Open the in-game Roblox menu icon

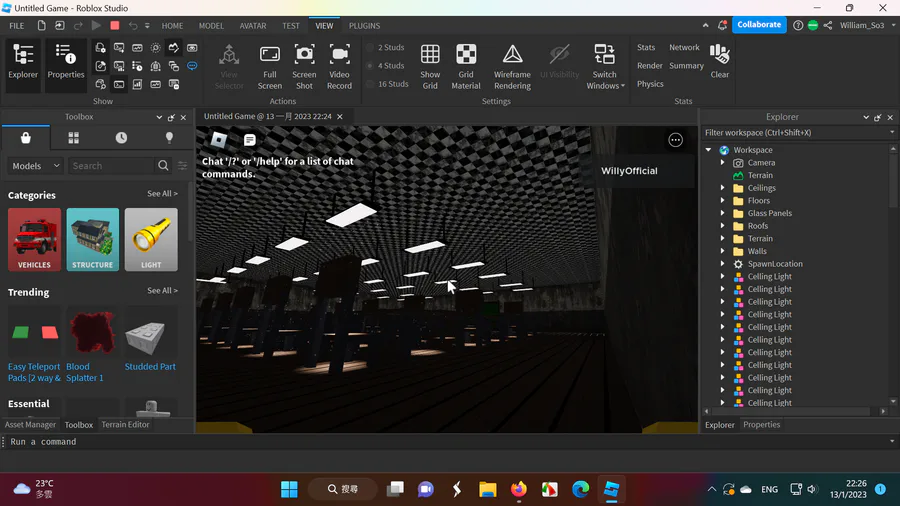pyautogui.click(x=219, y=139)
